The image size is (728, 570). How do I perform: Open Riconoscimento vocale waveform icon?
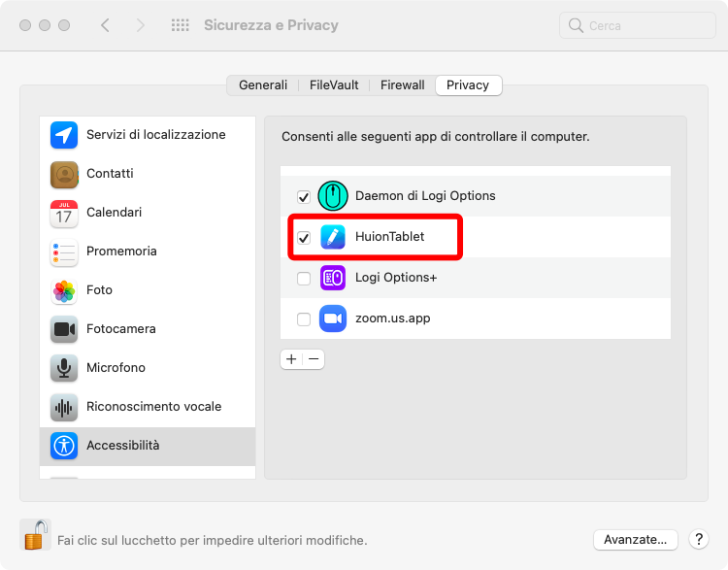[64, 407]
